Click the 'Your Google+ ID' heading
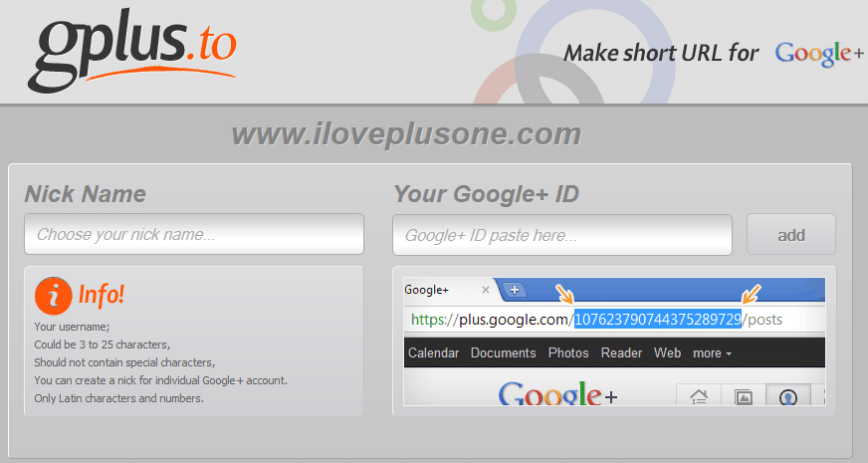 pos(486,194)
